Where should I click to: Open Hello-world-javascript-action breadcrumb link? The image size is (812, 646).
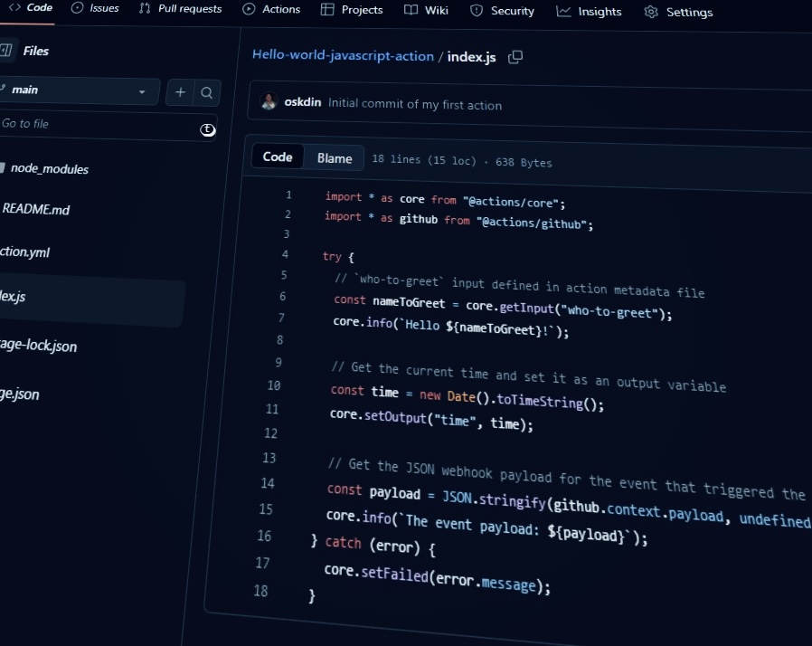343,55
